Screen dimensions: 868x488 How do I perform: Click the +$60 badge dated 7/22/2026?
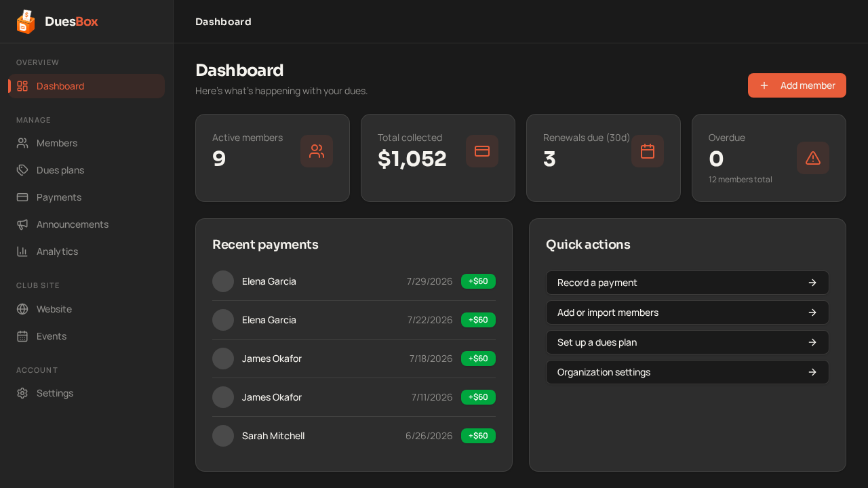click(478, 320)
